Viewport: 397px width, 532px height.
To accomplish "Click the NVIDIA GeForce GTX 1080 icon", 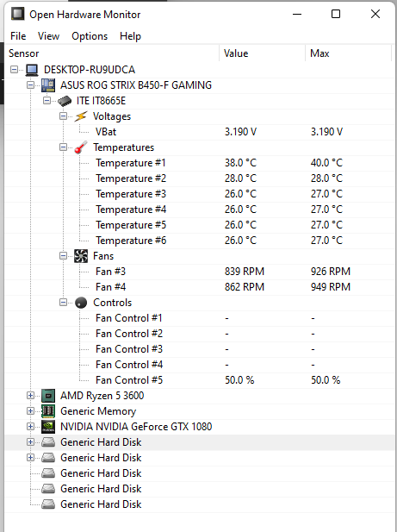I will click(47, 427).
